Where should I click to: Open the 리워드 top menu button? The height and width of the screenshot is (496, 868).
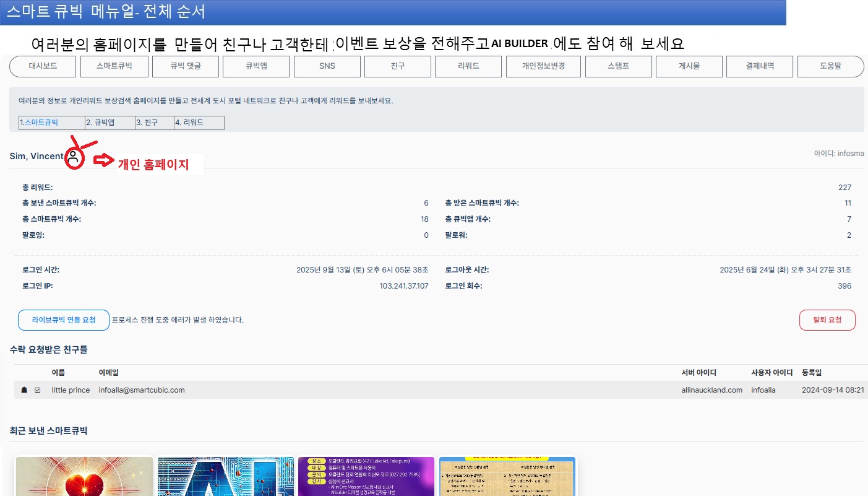click(x=468, y=66)
